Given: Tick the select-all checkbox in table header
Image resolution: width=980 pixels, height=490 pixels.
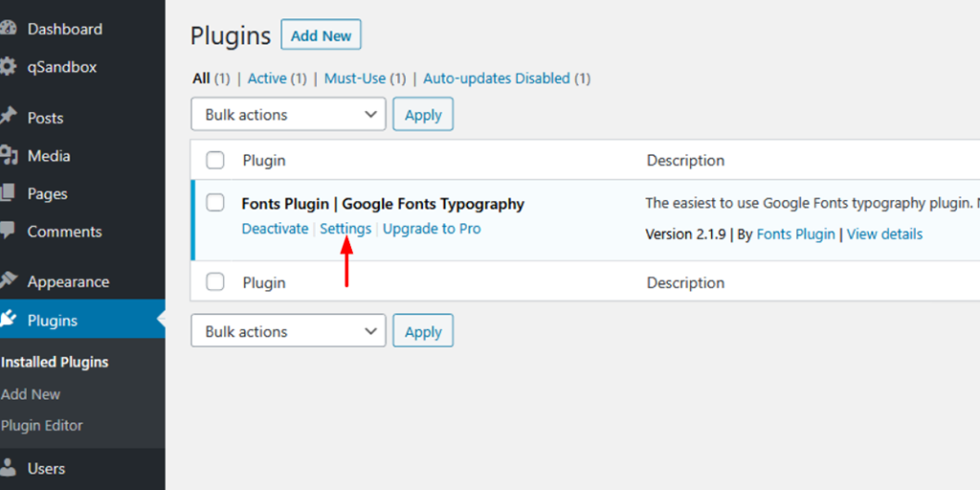Looking at the screenshot, I should click(215, 161).
